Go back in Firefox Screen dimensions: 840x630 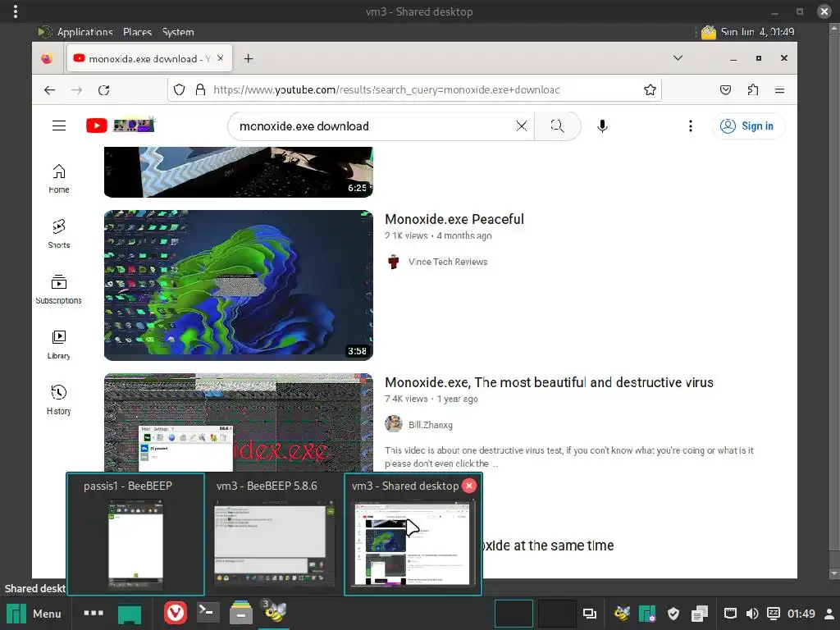click(49, 90)
